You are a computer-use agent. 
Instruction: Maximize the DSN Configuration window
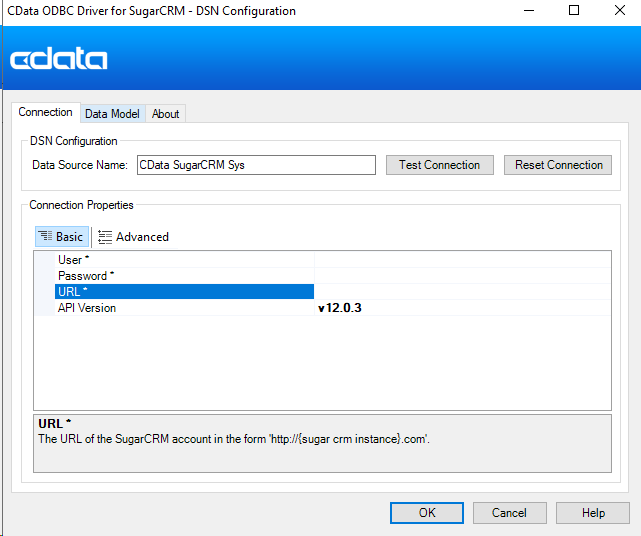(x=574, y=11)
